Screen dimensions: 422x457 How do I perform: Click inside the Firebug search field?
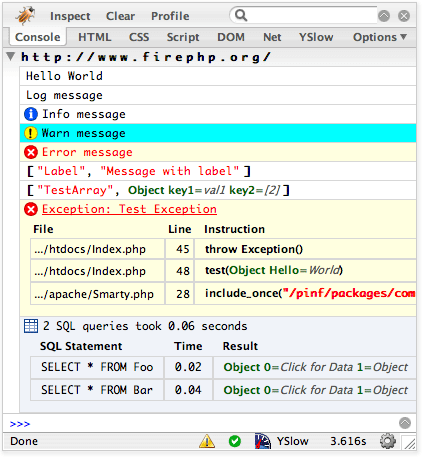312,15
